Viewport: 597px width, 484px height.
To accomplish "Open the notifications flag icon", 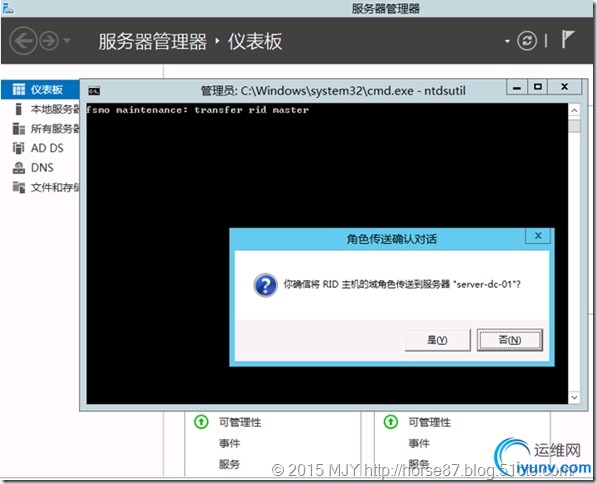I will point(568,39).
